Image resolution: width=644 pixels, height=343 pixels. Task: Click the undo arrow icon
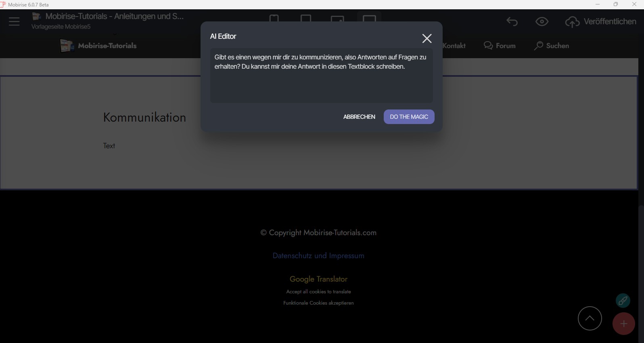[x=512, y=21]
